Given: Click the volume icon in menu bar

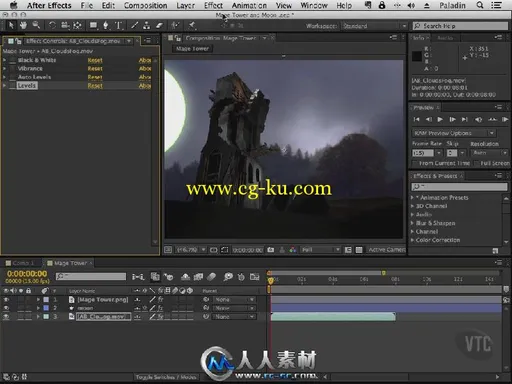Looking at the screenshot, I should tap(411, 5).
